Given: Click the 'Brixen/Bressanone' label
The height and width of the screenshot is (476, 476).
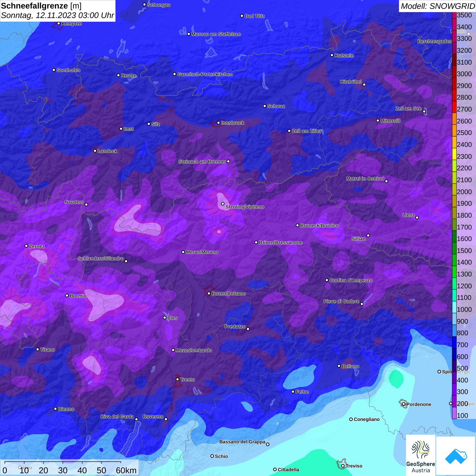Looking at the screenshot, I should point(281,242).
